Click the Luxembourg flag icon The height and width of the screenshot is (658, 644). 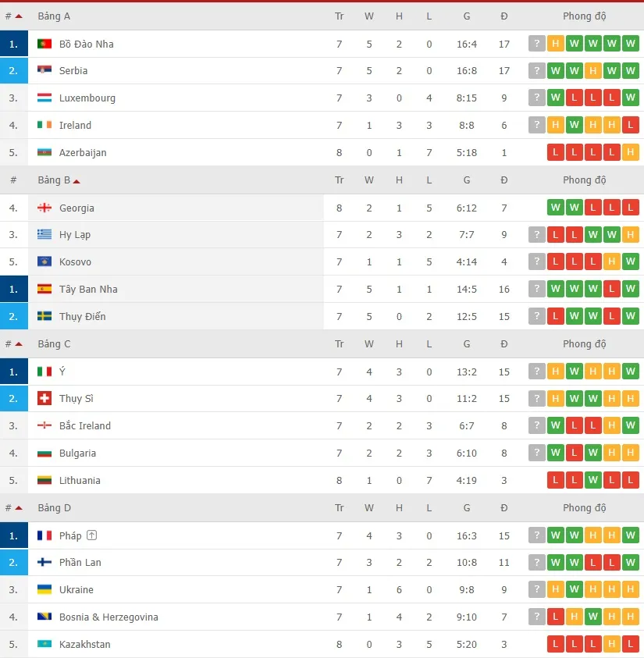coord(44,98)
